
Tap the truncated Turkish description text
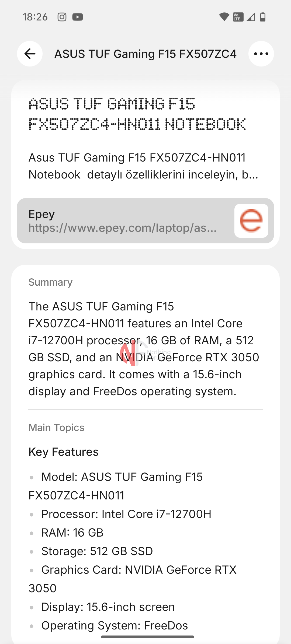pyautogui.click(x=143, y=166)
